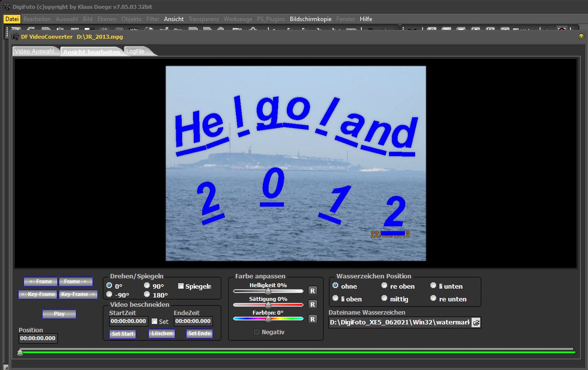The image size is (588, 370).
Task: Close the DF VideoConverter panel
Action: pos(581,37)
